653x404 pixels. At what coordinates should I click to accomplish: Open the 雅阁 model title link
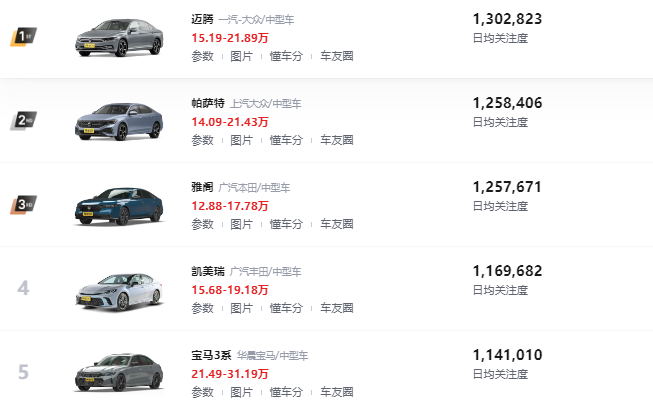pyautogui.click(x=201, y=187)
